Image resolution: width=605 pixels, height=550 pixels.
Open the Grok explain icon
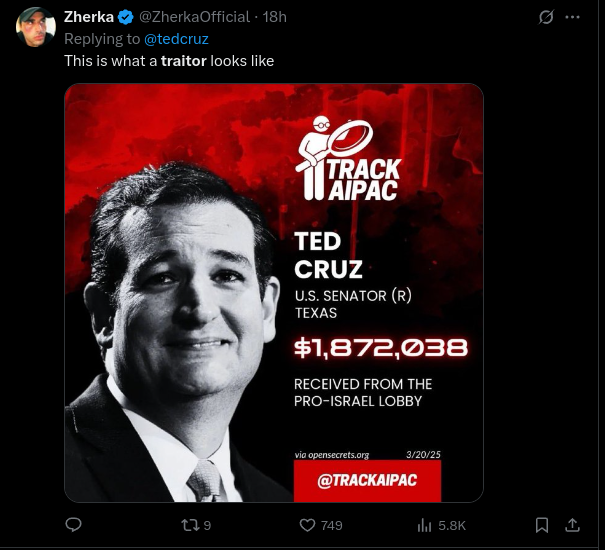click(546, 17)
